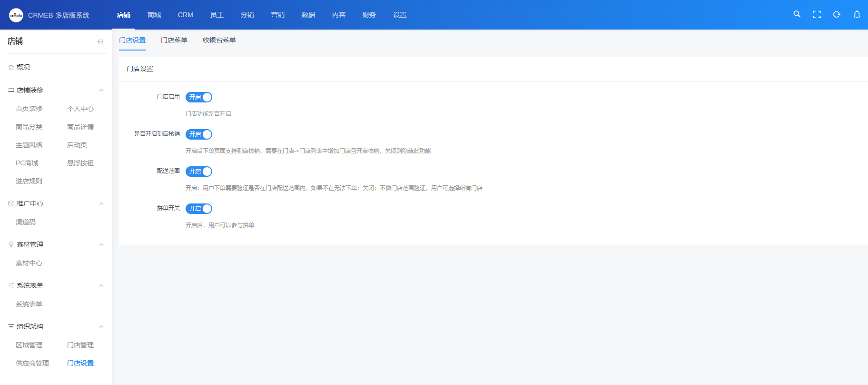The image size is (868, 385).
Task: Click the CRMEB logo
Action: 16,15
